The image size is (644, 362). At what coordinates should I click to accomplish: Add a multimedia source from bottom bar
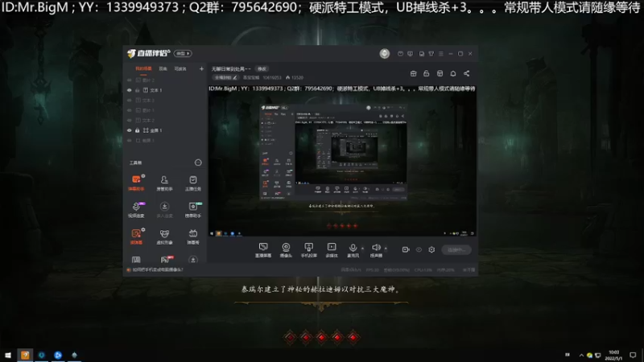pyautogui.click(x=332, y=249)
